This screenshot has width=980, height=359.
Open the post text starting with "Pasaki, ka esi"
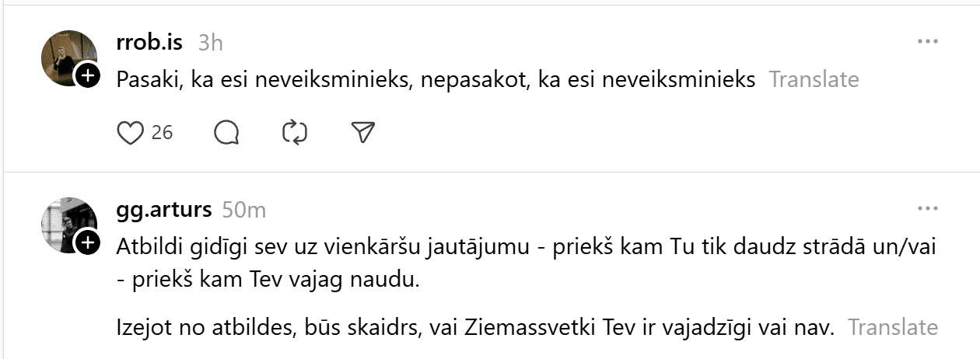[436, 78]
